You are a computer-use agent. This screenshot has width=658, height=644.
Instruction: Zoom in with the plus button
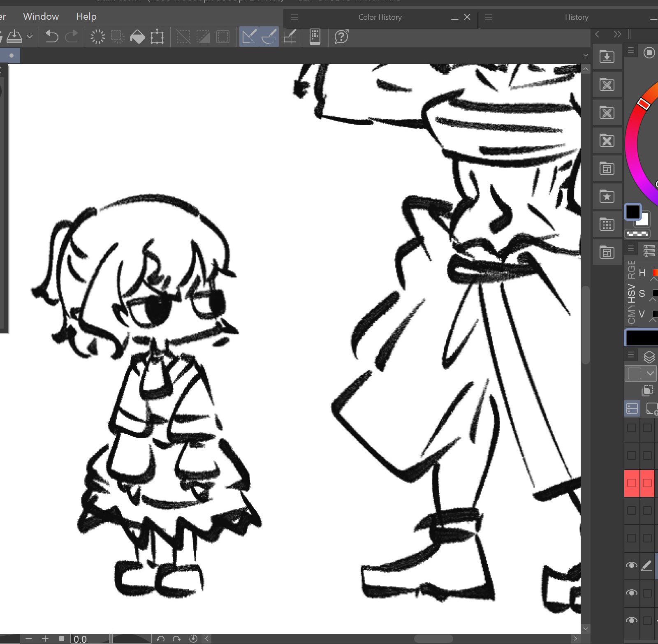45,639
